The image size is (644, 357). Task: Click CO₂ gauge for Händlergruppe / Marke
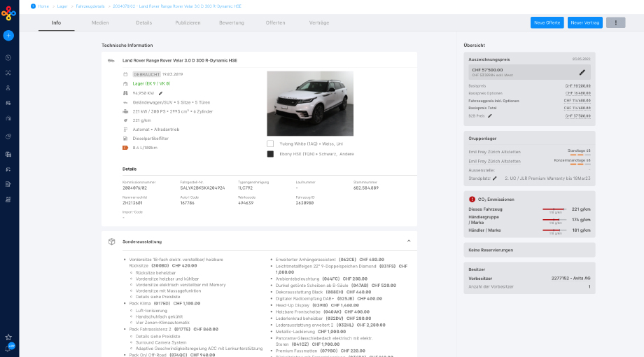[554, 220]
